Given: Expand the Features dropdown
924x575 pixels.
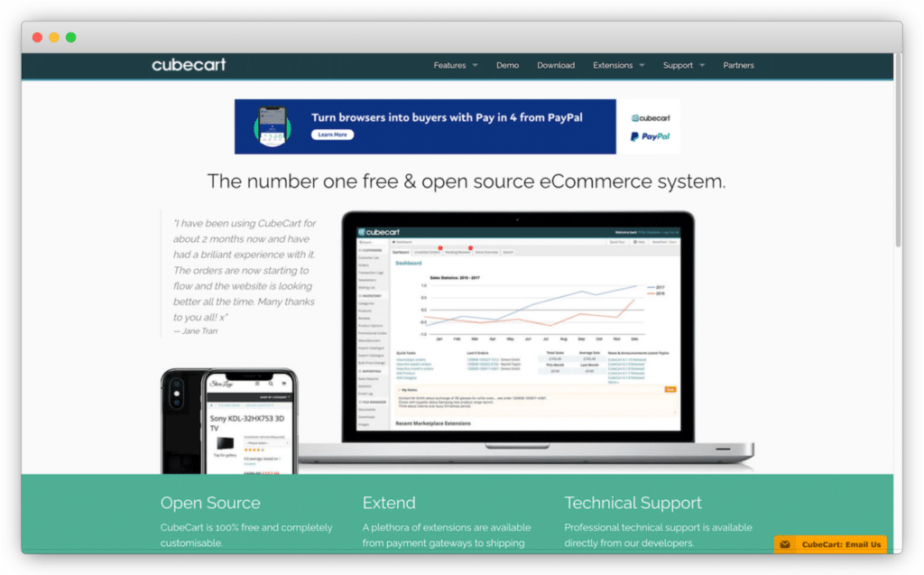Looking at the screenshot, I should (455, 65).
